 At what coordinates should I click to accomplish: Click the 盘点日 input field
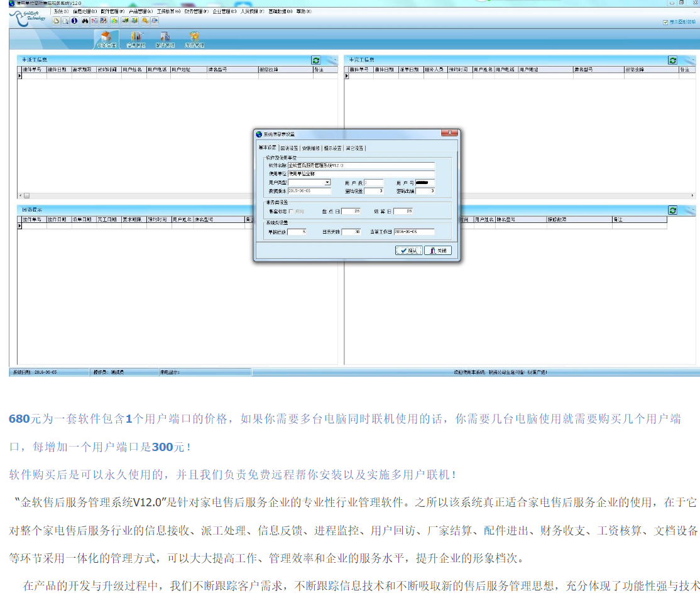point(351,212)
